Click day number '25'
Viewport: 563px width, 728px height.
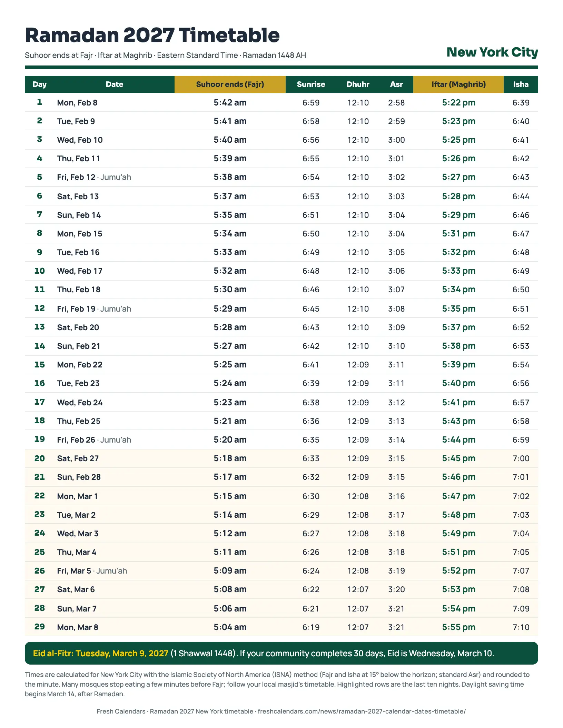click(x=40, y=552)
